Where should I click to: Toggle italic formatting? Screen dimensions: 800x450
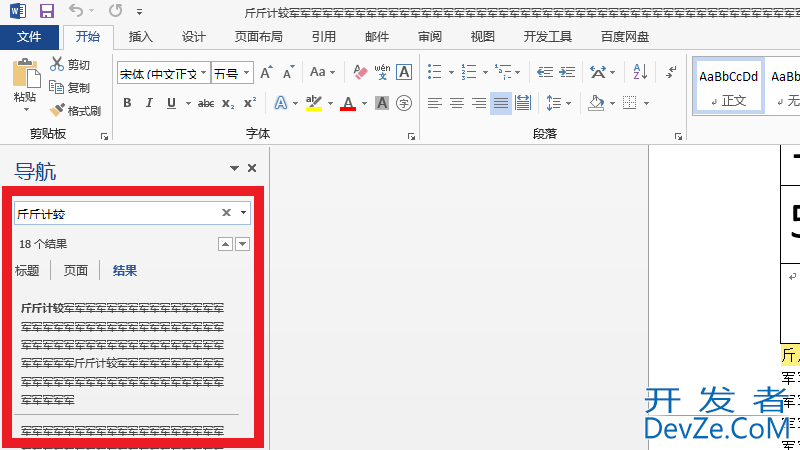149,104
